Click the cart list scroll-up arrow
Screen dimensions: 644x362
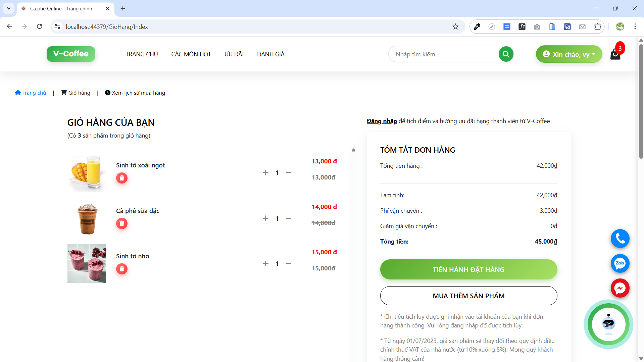click(353, 150)
